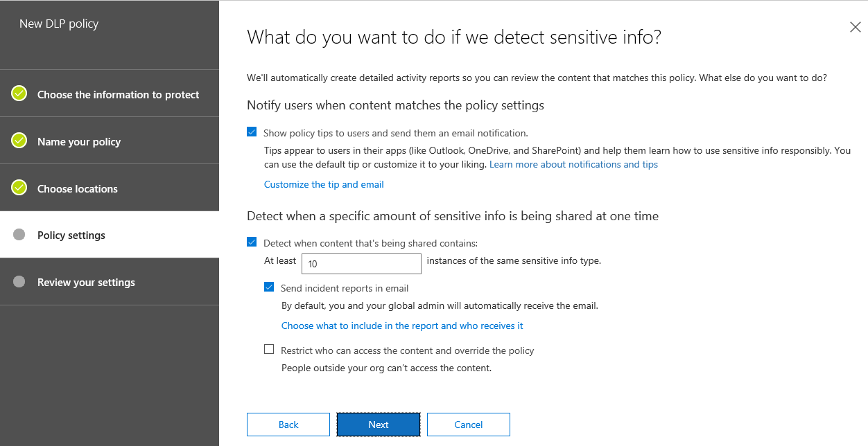The height and width of the screenshot is (446, 868).
Task: Click the gray status circle beside Review your settings
Action: (20, 281)
